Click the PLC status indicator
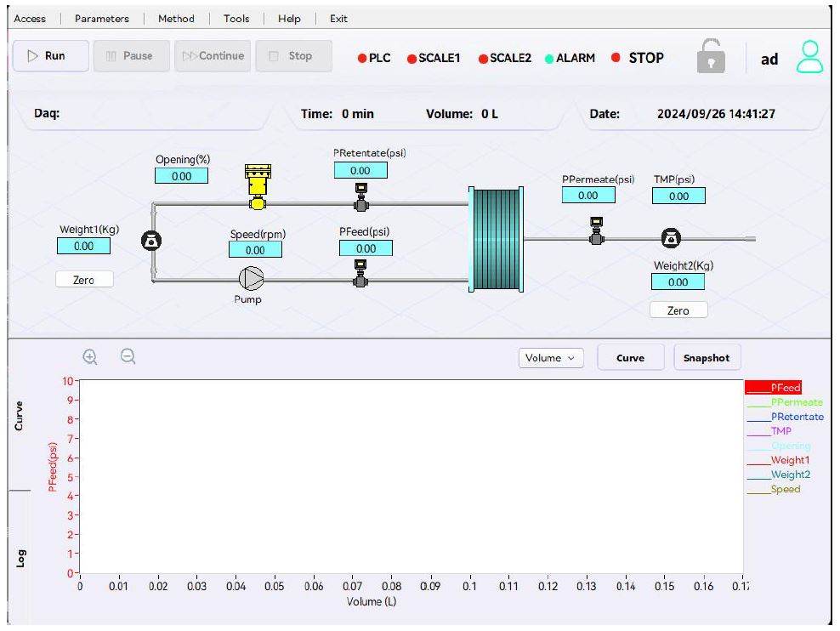This screenshot has width=840, height=631. 374,58
